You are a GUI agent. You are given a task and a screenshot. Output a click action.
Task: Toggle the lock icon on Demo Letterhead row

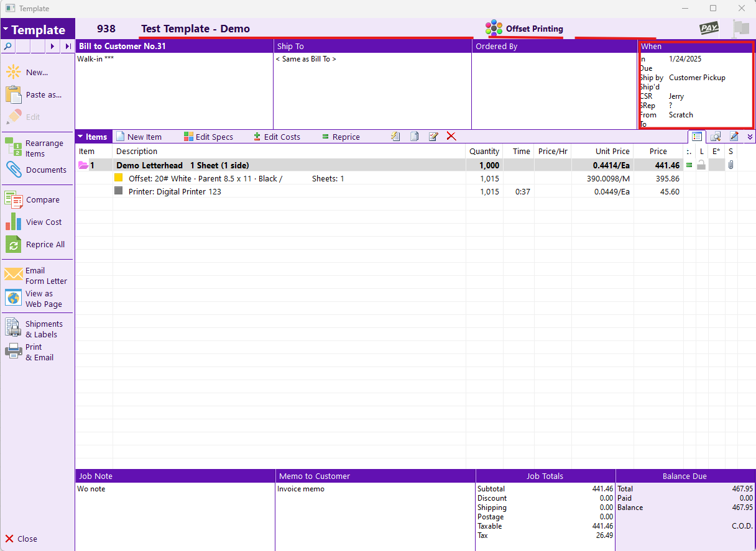click(701, 165)
